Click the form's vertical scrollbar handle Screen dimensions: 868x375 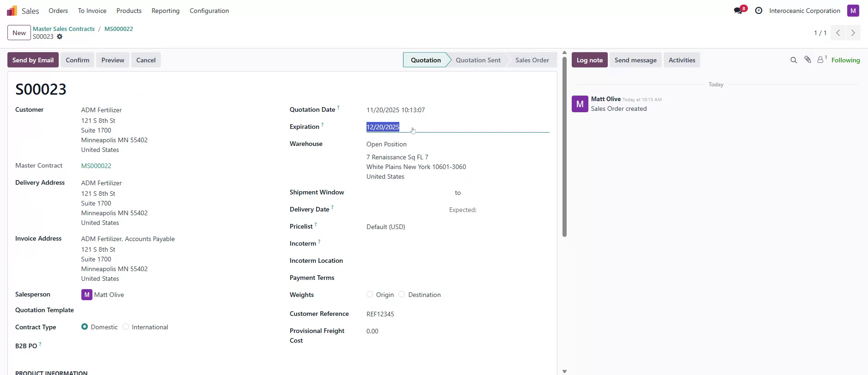click(x=564, y=147)
